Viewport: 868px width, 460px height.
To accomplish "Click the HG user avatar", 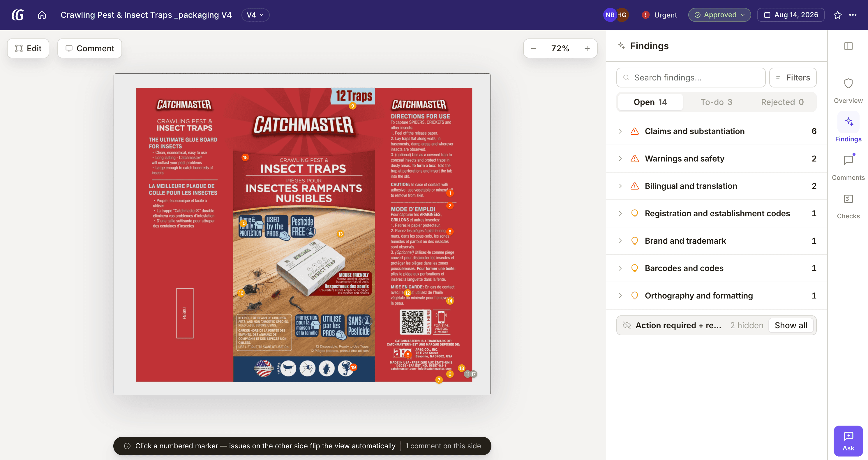I will click(x=623, y=15).
